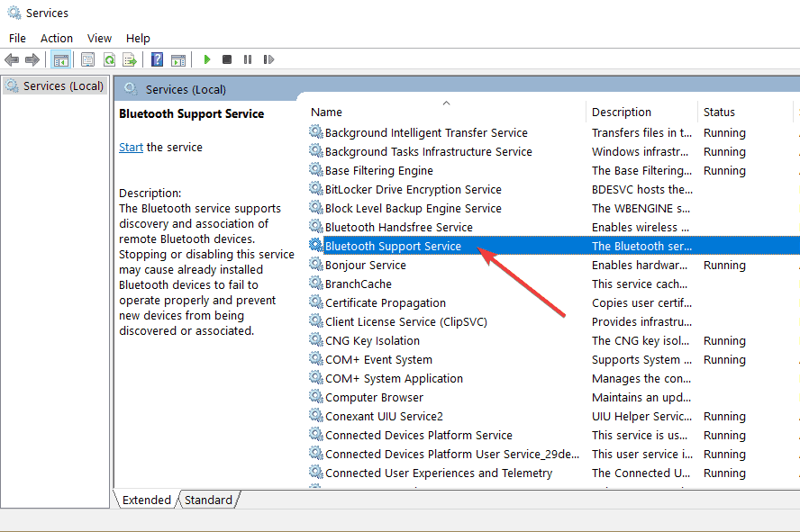Click the Stop Service square icon
The width and height of the screenshot is (800, 532).
227,59
